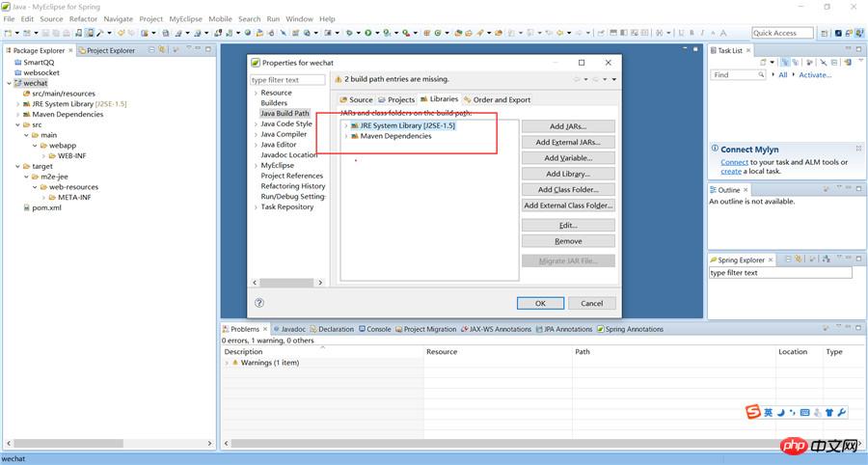Image resolution: width=868 pixels, height=465 pixels.
Task: Click the New wizard toolbar icon
Action: tap(9, 33)
